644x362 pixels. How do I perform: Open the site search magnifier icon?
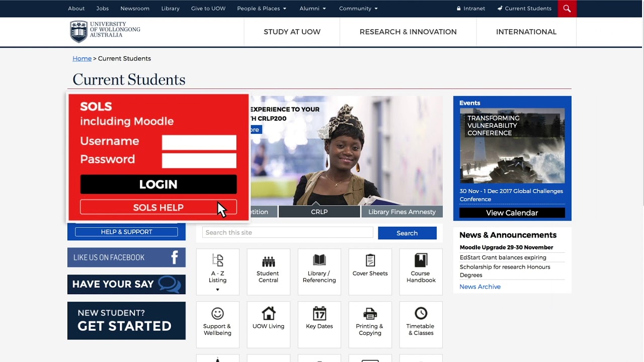pos(567,9)
